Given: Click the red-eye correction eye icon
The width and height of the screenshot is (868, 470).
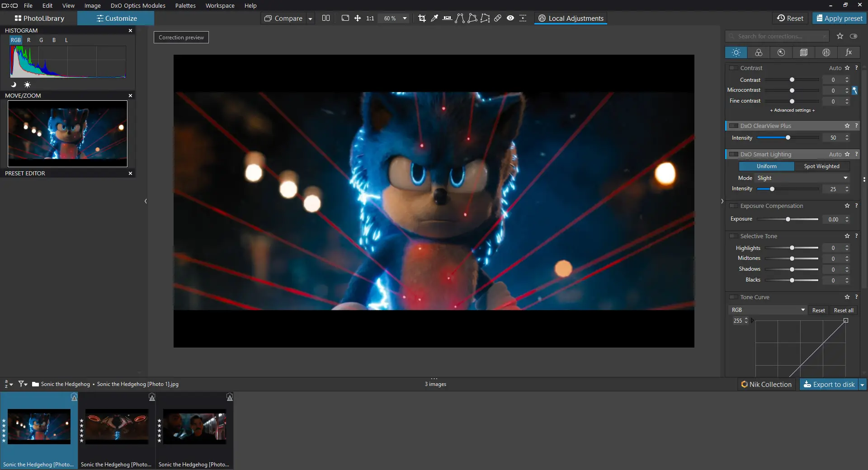Looking at the screenshot, I should click(510, 18).
